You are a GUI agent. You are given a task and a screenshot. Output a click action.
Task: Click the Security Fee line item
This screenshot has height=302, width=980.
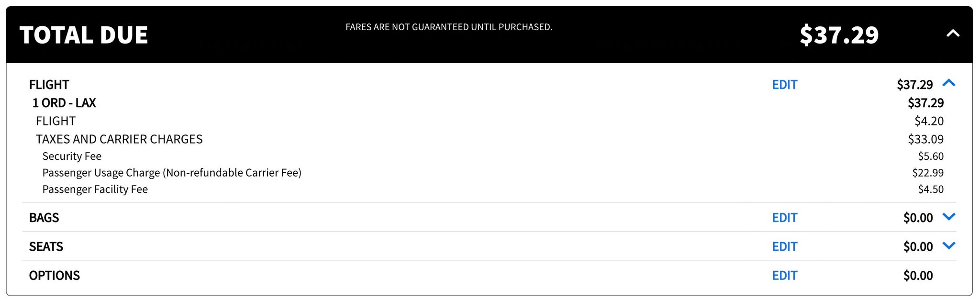tap(72, 156)
